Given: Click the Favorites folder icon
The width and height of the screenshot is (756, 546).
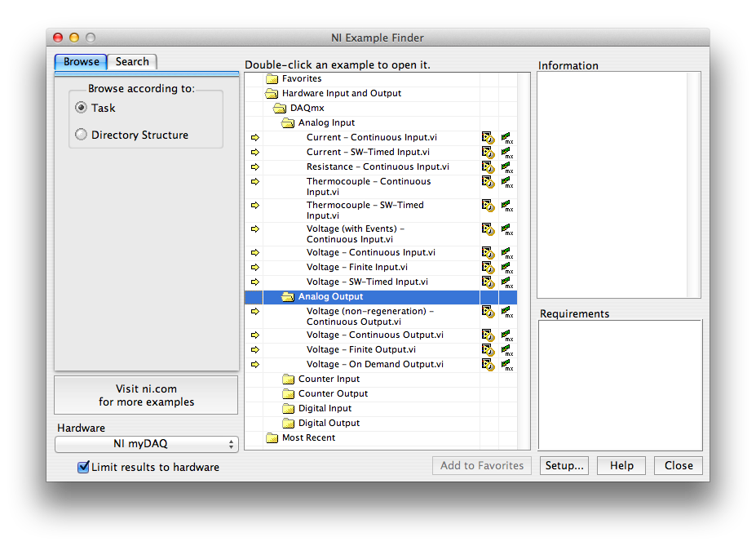Looking at the screenshot, I should (272, 79).
